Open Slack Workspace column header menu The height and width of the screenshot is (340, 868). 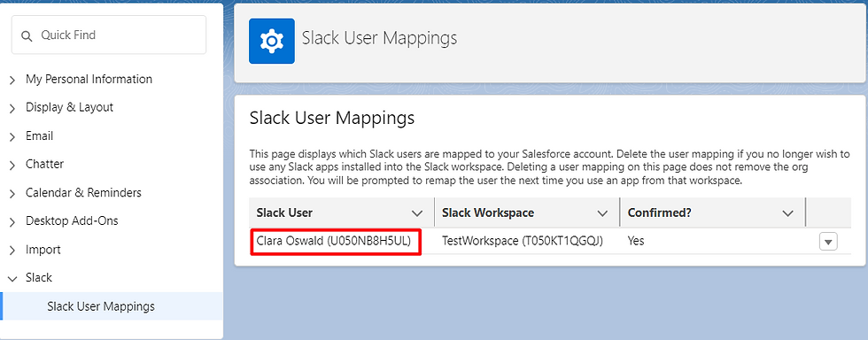(602, 213)
